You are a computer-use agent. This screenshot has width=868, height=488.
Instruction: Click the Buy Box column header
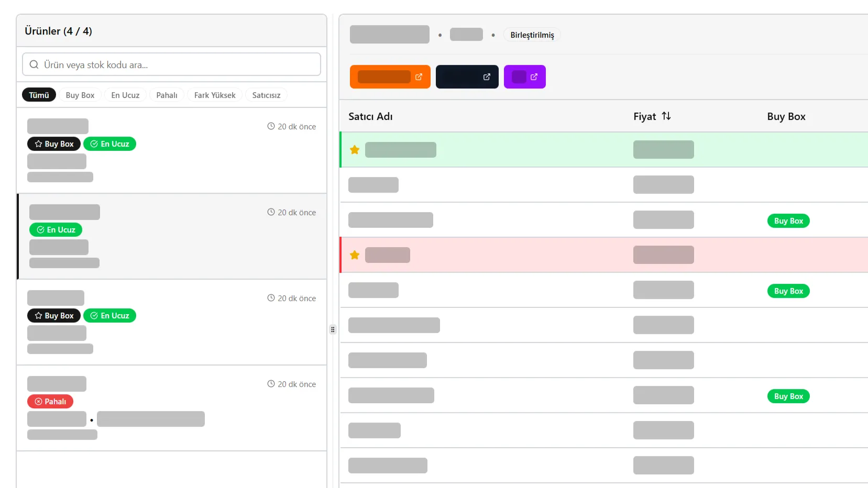[786, 116]
